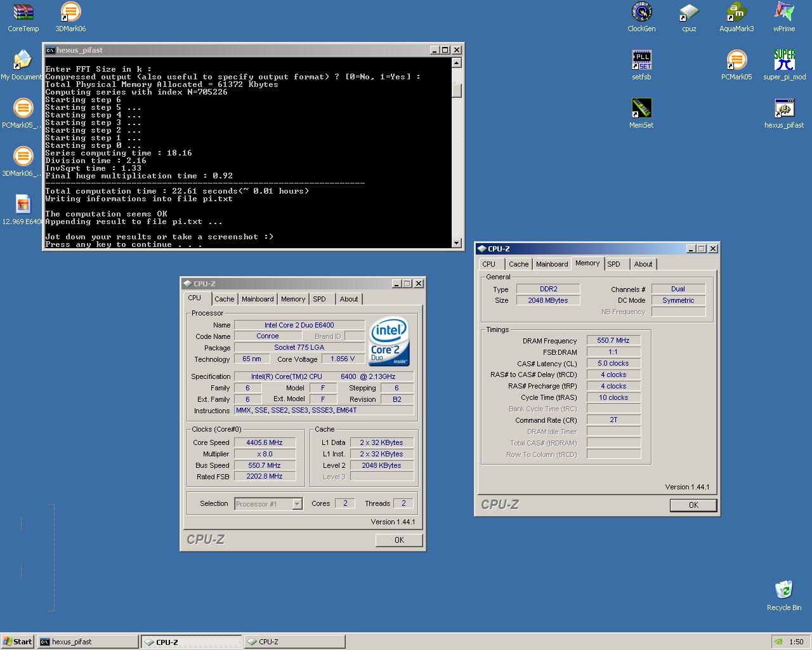Viewport: 812px width, 650px height.
Task: Select the About tab in the CPU-Z memory window
Action: [x=643, y=264]
